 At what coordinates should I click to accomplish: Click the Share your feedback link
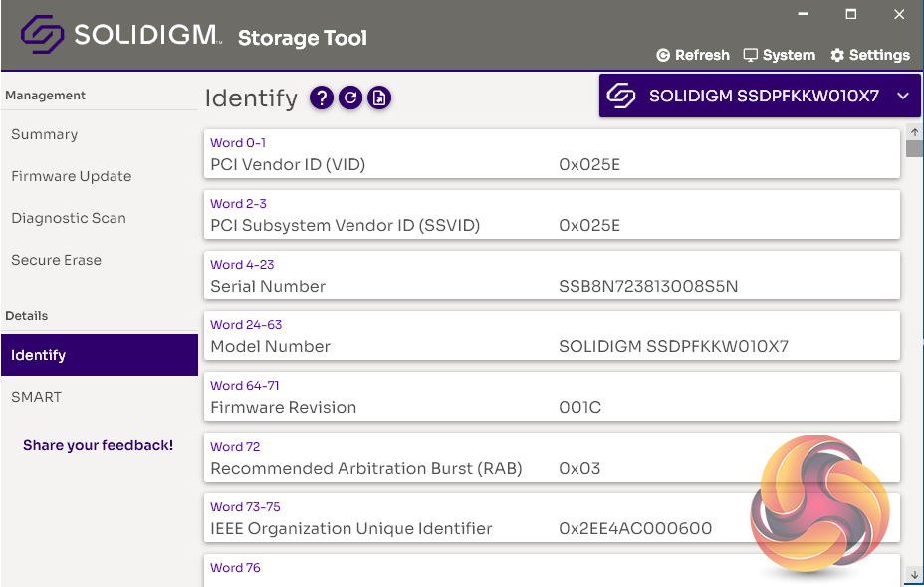pos(98,445)
